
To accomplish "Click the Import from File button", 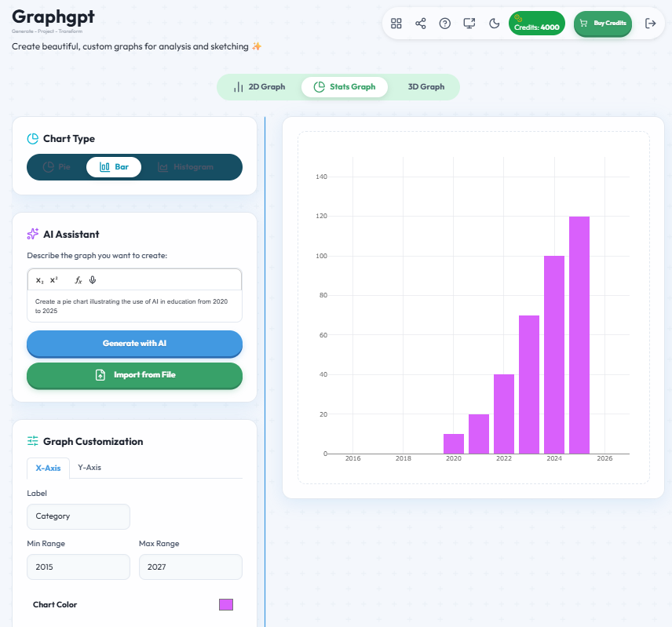I will [134, 376].
